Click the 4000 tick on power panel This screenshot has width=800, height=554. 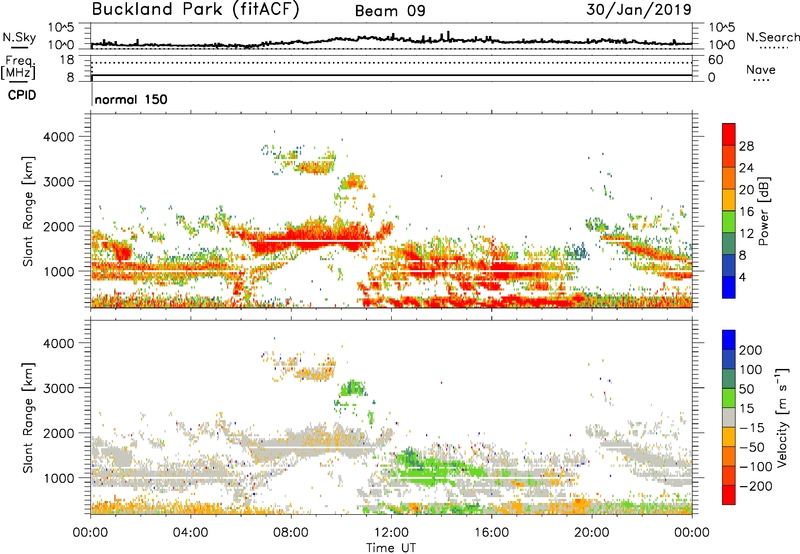(59, 137)
